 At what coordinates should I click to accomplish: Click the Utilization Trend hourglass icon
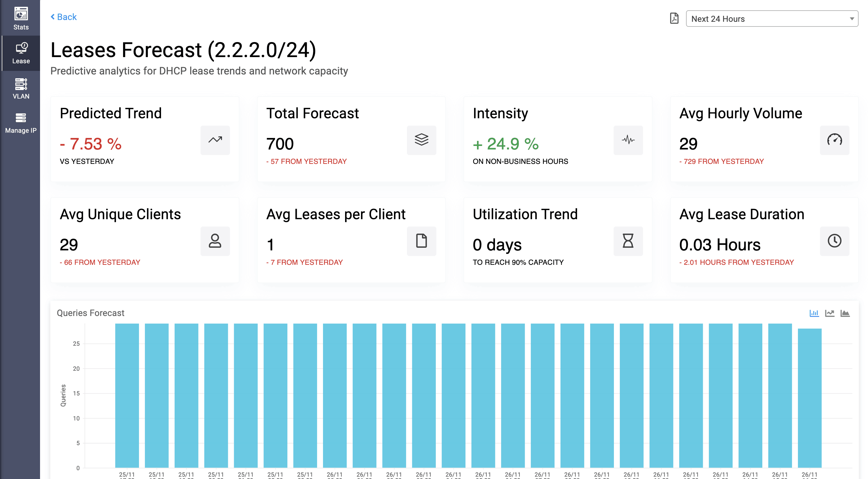coord(628,241)
